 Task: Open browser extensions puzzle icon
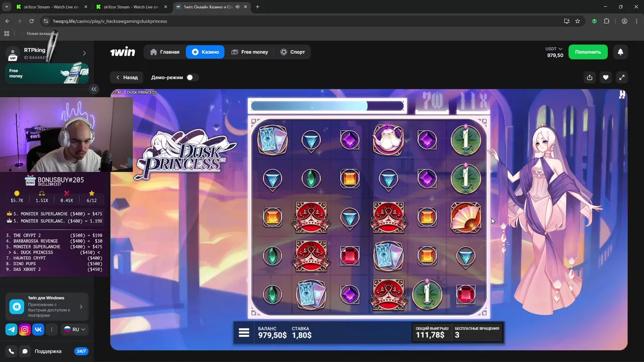point(606,21)
